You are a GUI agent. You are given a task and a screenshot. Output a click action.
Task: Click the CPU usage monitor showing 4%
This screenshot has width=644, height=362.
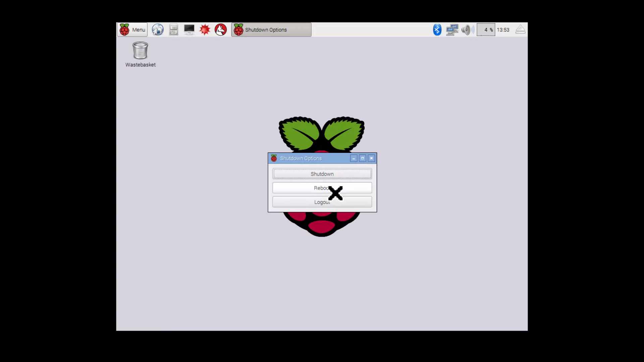pos(486,29)
